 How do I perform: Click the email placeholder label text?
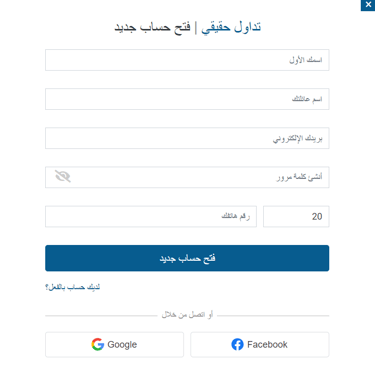[298, 139]
